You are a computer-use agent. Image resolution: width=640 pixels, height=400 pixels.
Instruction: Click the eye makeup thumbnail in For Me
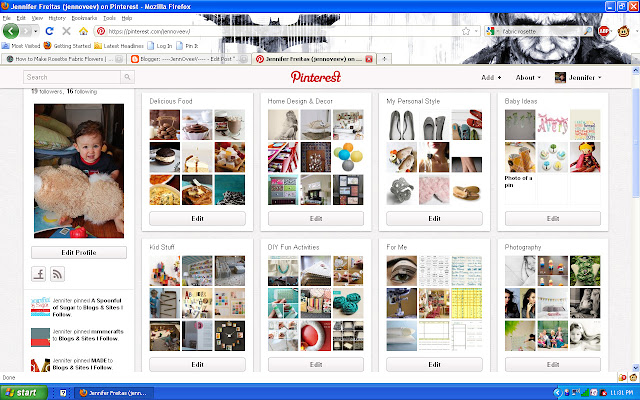[x=402, y=271]
